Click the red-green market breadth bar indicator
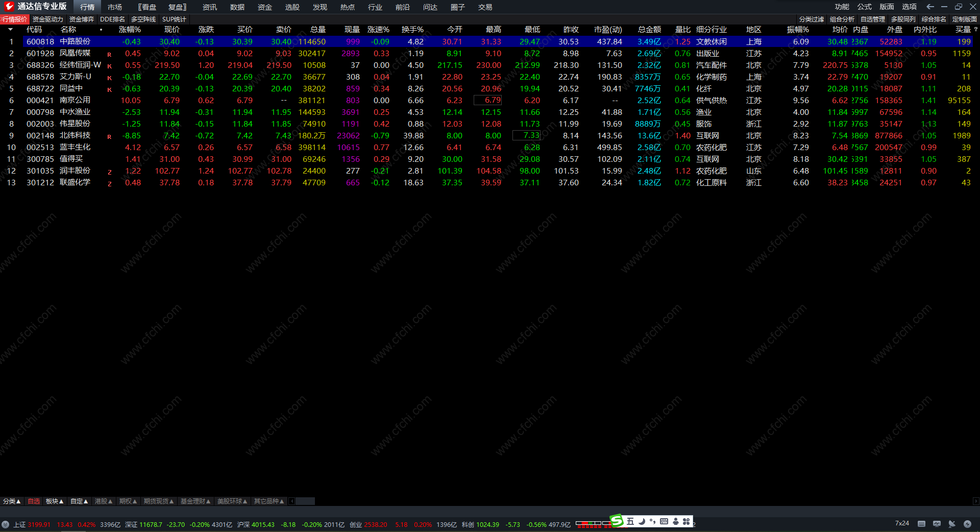 [x=593, y=524]
